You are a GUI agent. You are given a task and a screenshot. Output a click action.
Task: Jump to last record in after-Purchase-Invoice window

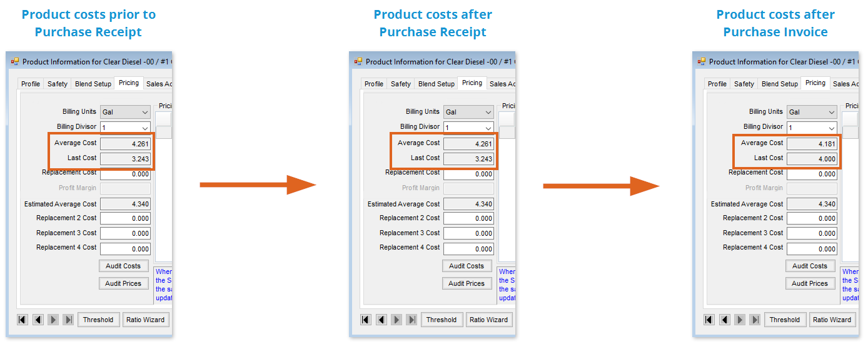tap(755, 320)
